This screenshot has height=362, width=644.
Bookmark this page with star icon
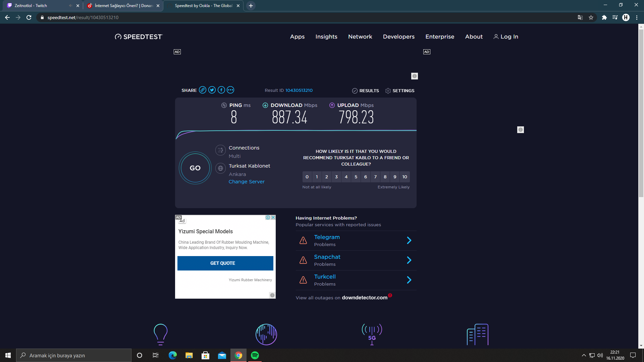591,17
